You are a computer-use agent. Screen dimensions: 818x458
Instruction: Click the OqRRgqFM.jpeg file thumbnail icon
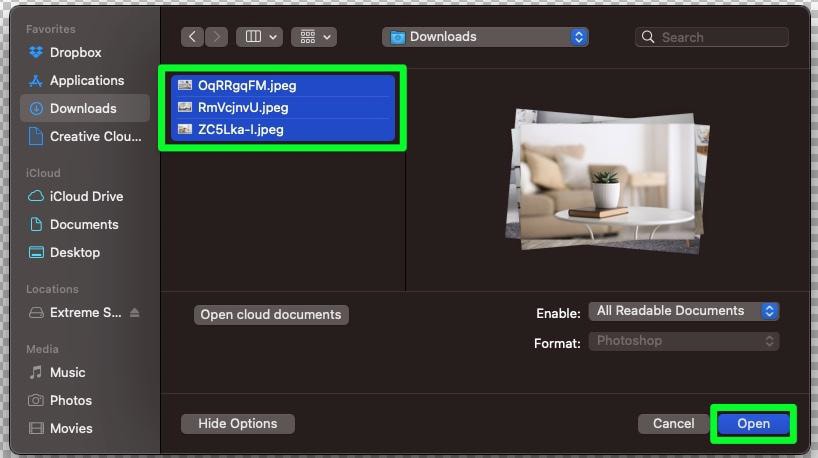pos(185,85)
